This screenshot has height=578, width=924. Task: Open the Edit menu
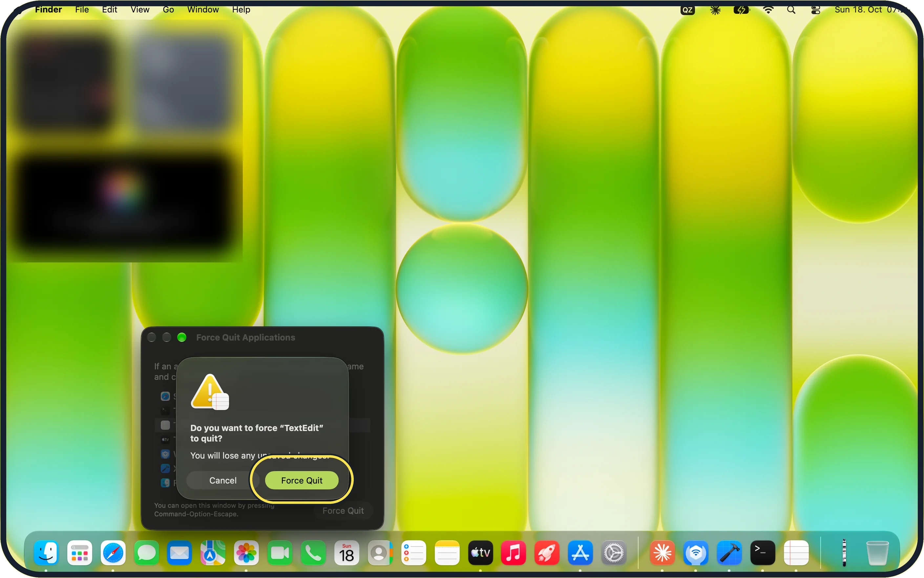pyautogui.click(x=109, y=10)
